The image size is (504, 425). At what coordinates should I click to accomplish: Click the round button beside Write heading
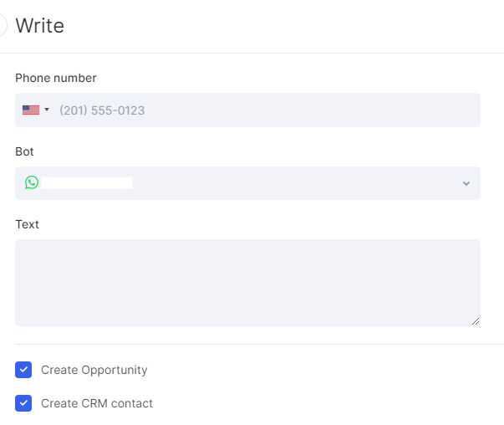pyautogui.click(x=2, y=25)
